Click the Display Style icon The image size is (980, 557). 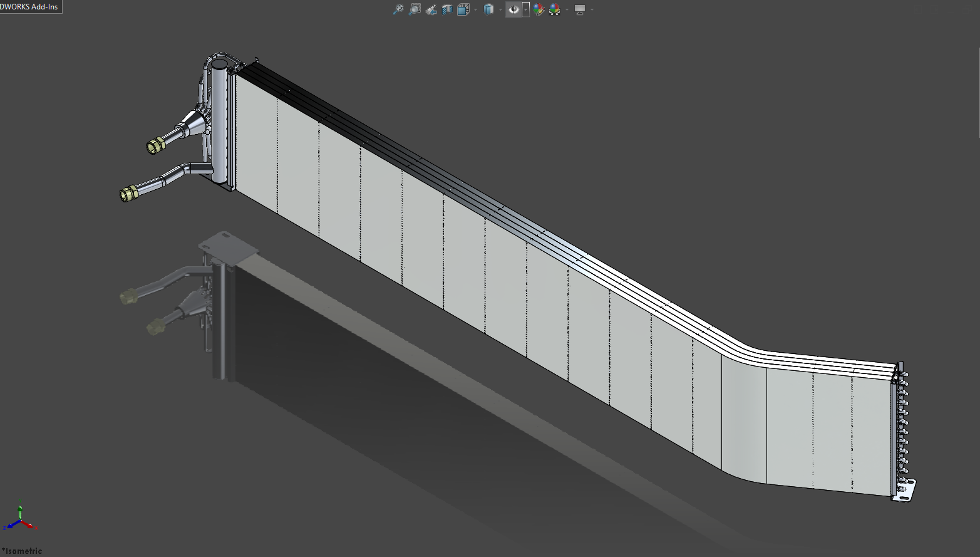coord(488,9)
